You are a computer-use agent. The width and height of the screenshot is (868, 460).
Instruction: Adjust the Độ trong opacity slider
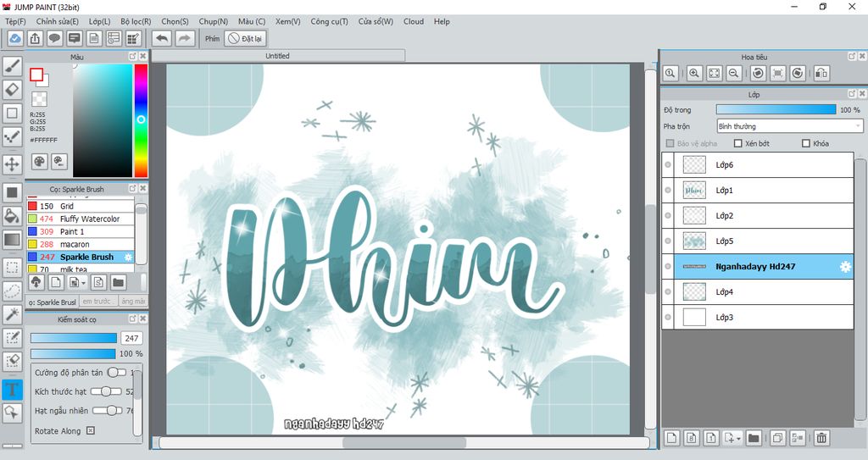(776, 109)
